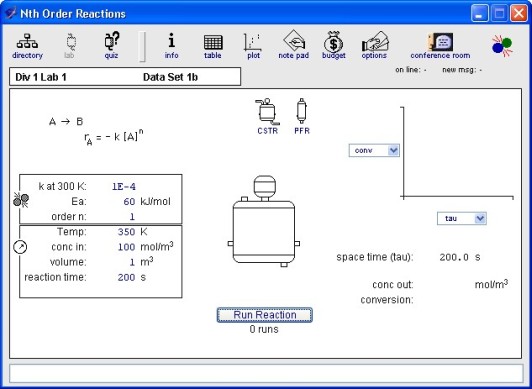Click the 'new msg: -' status text
This screenshot has width=532, height=389.
click(462, 70)
